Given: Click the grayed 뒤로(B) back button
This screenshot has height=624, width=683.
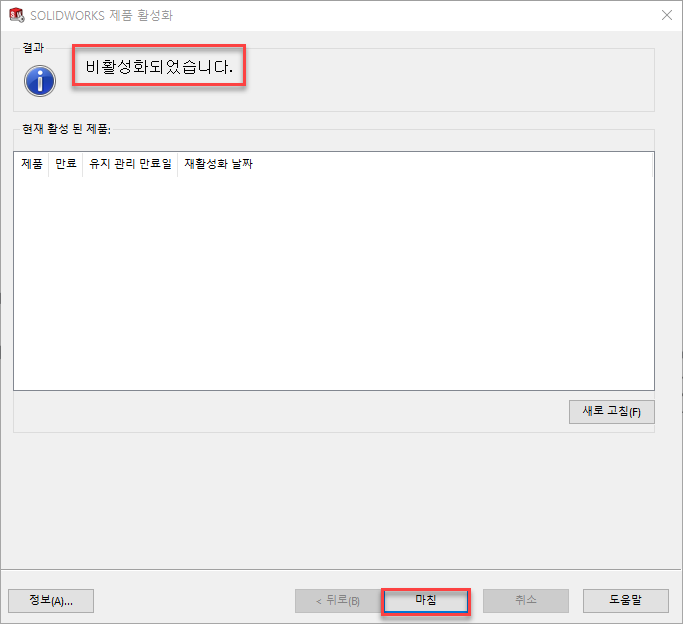Looking at the screenshot, I should (x=338, y=601).
